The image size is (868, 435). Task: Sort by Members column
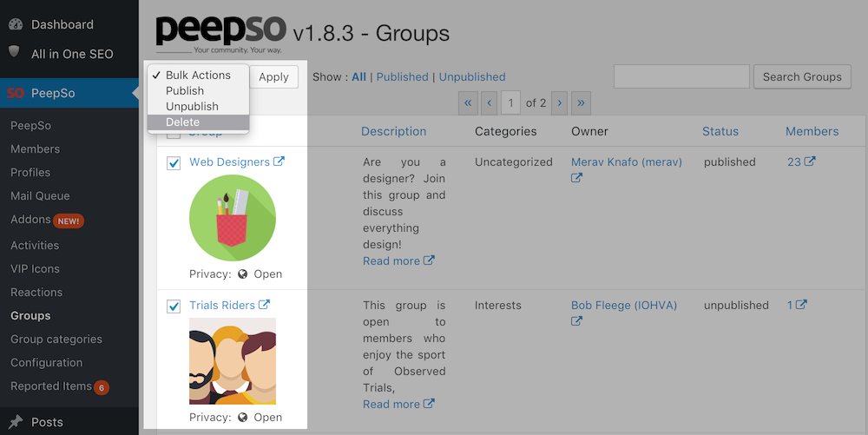coord(812,131)
